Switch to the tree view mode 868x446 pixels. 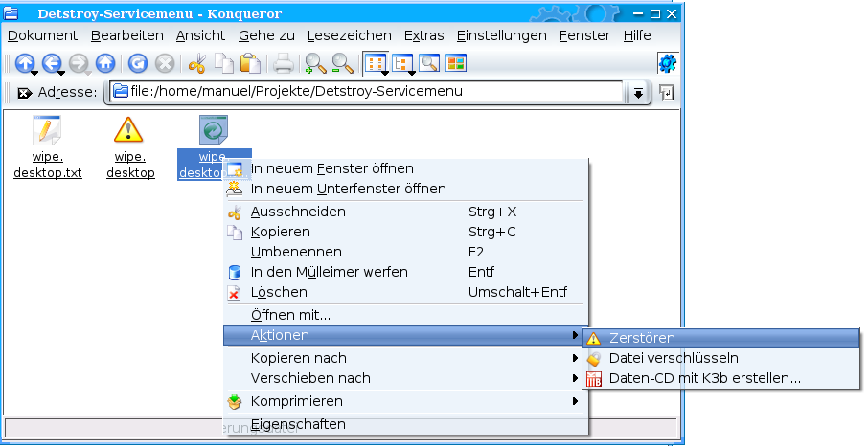pyautogui.click(x=402, y=63)
